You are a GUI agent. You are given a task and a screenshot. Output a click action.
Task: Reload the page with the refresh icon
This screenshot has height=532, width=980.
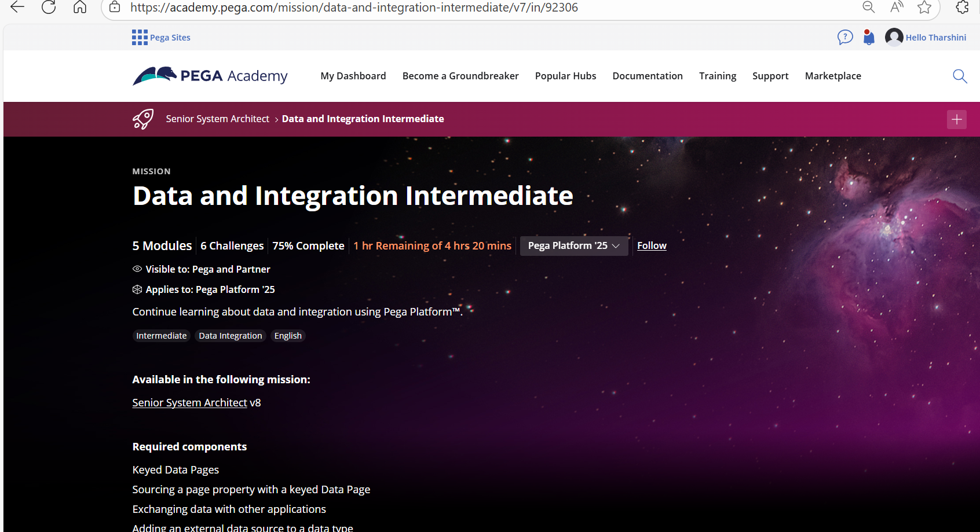click(x=49, y=8)
